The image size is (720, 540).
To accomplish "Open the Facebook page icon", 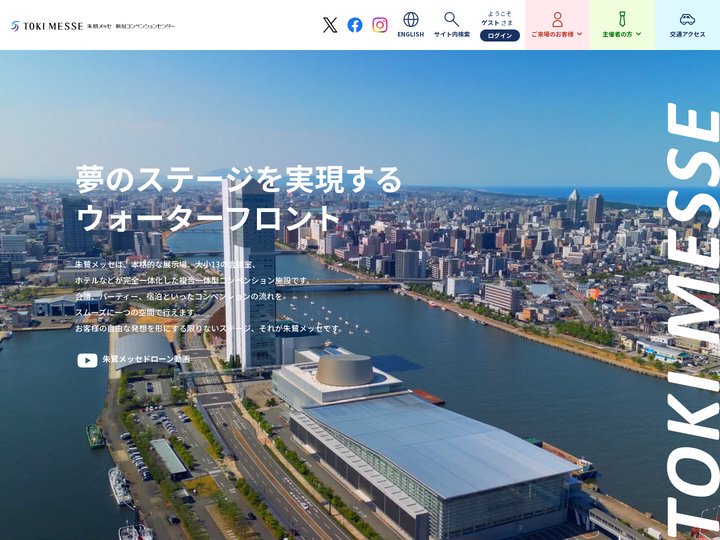I will pyautogui.click(x=354, y=25).
